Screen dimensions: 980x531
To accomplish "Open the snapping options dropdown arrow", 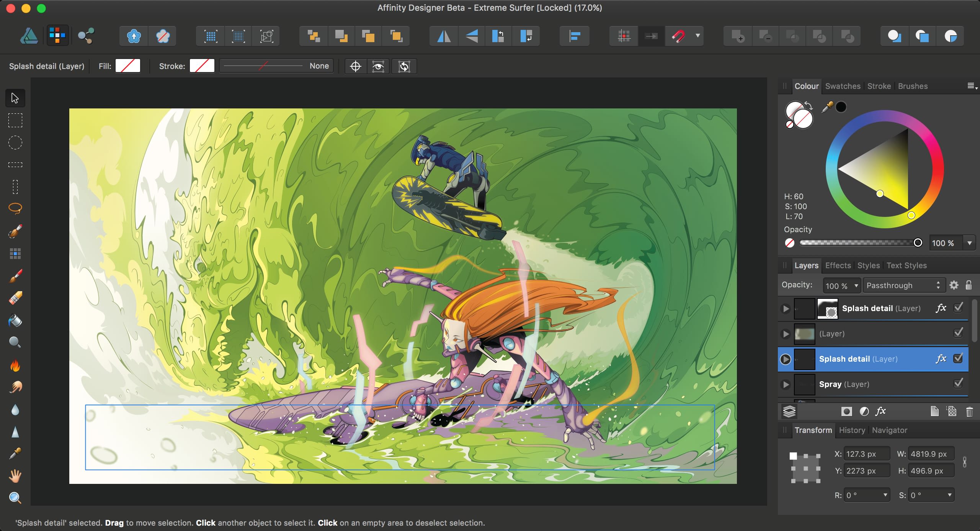I will click(697, 36).
